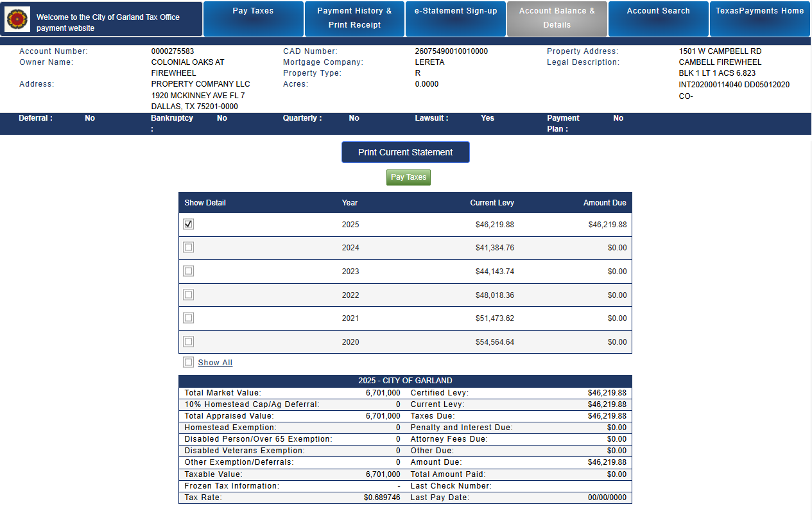The height and width of the screenshot is (520, 812).
Task: Enable detail checkbox for year 2023
Action: (189, 271)
